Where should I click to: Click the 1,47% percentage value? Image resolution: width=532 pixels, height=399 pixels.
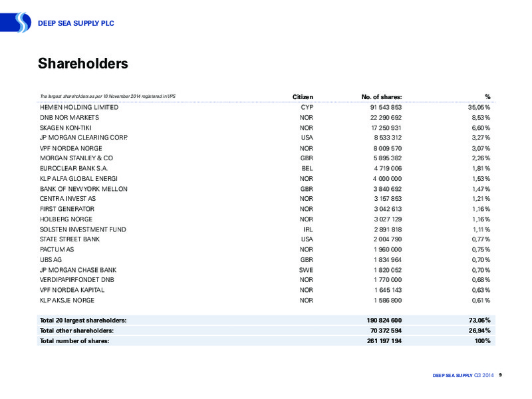point(481,189)
